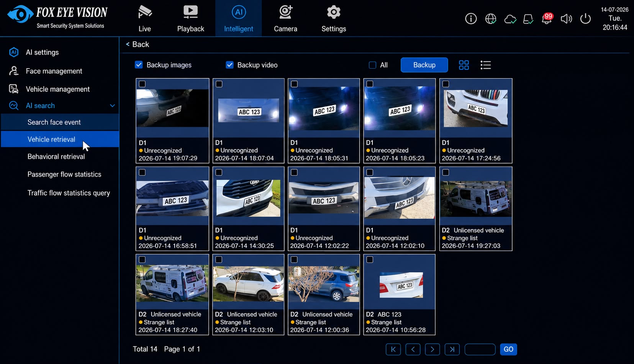Check the 18:05:31 capture checkbox
Image resolution: width=634 pixels, height=364 pixels.
click(294, 84)
